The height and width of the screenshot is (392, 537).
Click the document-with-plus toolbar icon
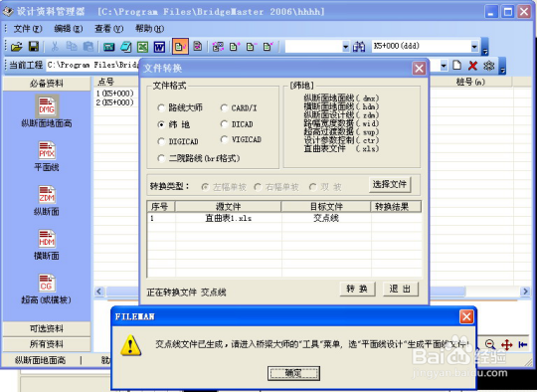pyautogui.click(x=235, y=46)
